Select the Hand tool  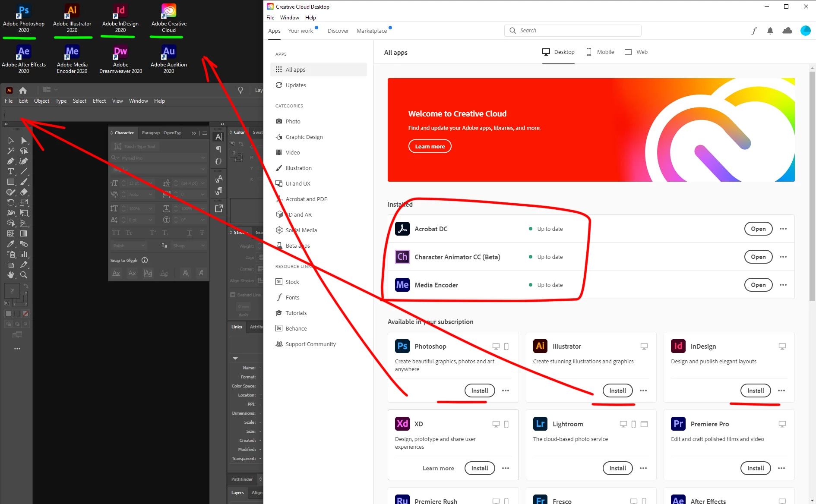coord(11,275)
